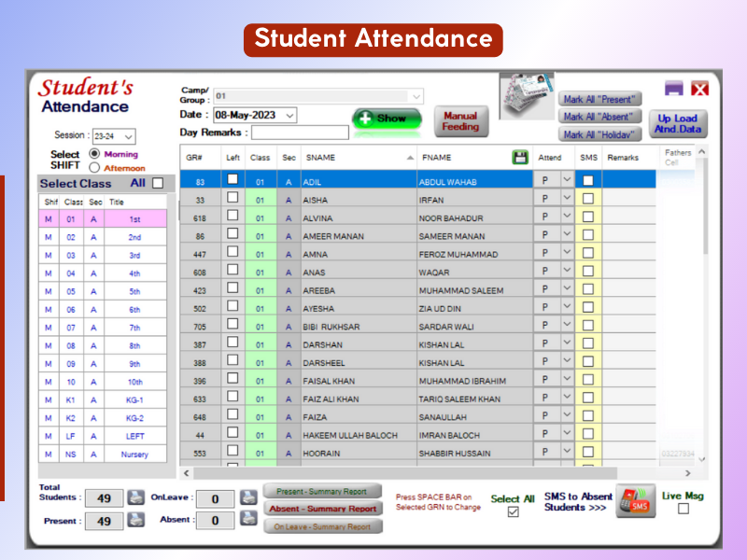The width and height of the screenshot is (747, 560).
Task: Sort by SNAME column header
Action: [356, 158]
